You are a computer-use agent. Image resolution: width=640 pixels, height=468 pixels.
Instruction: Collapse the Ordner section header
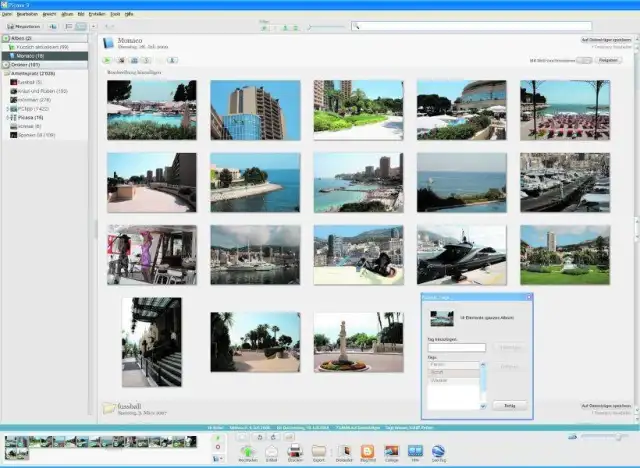pos(5,64)
